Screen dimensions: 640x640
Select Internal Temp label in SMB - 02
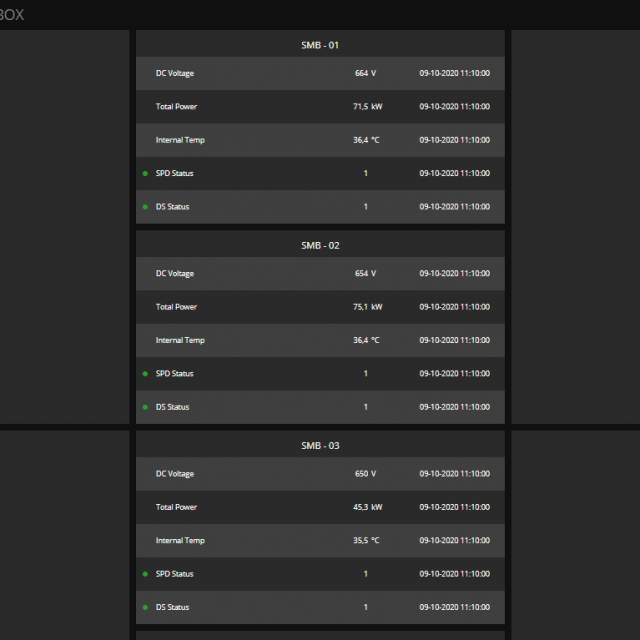pos(180,340)
